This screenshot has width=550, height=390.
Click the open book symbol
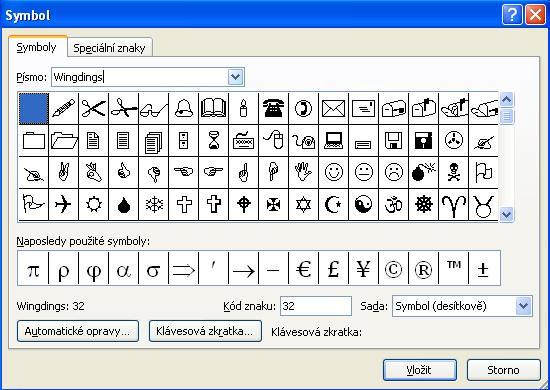tap(214, 108)
